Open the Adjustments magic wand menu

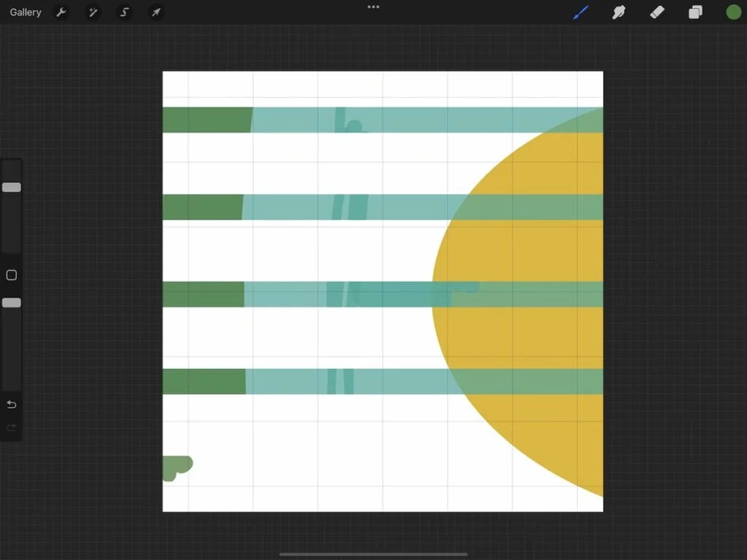pos(93,12)
